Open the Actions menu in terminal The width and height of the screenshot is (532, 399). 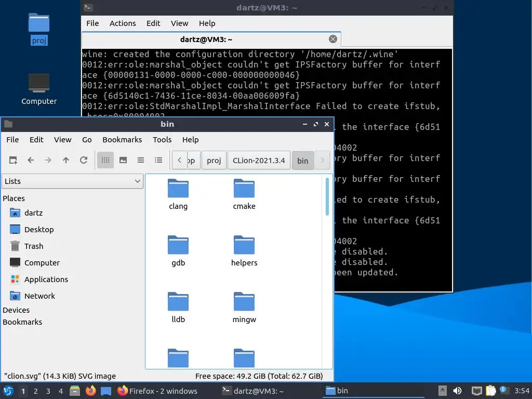[123, 23]
